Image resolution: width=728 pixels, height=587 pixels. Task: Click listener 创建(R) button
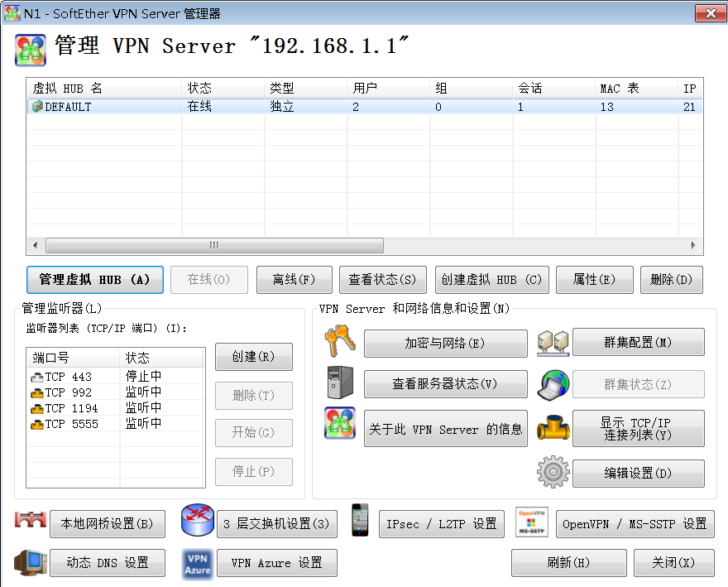tap(253, 357)
